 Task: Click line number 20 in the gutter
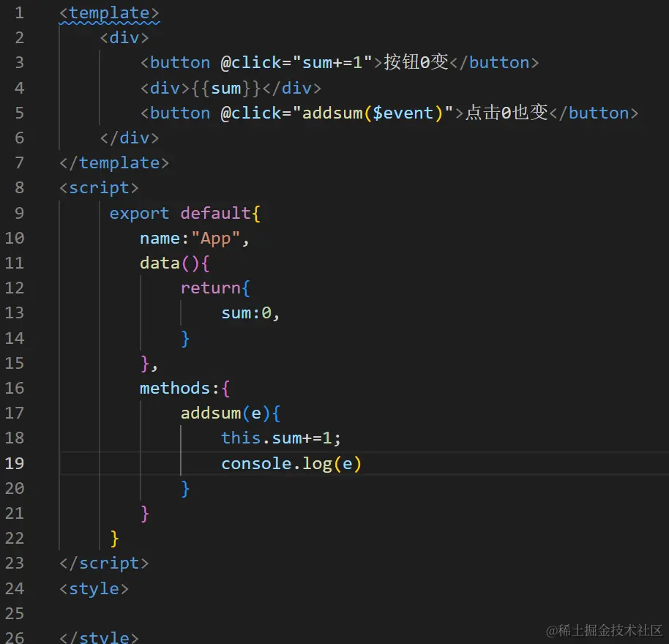pos(15,489)
